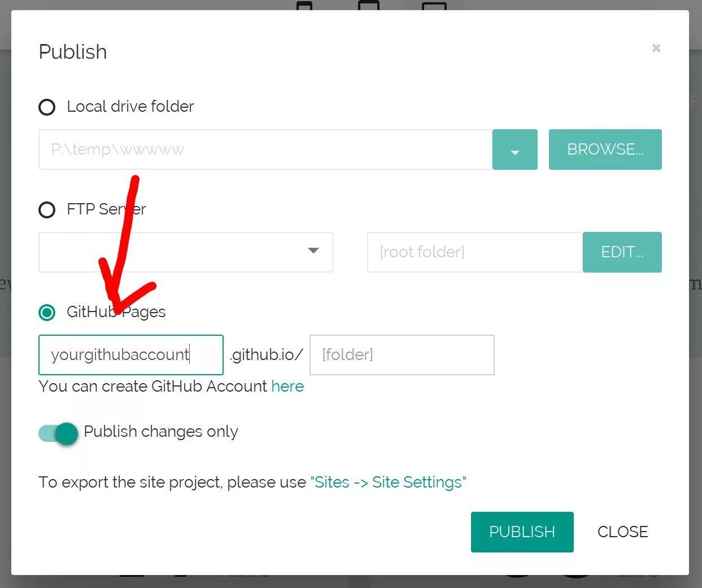Click the Publish dialog title text
Viewport: 702px width, 588px height.
[73, 52]
